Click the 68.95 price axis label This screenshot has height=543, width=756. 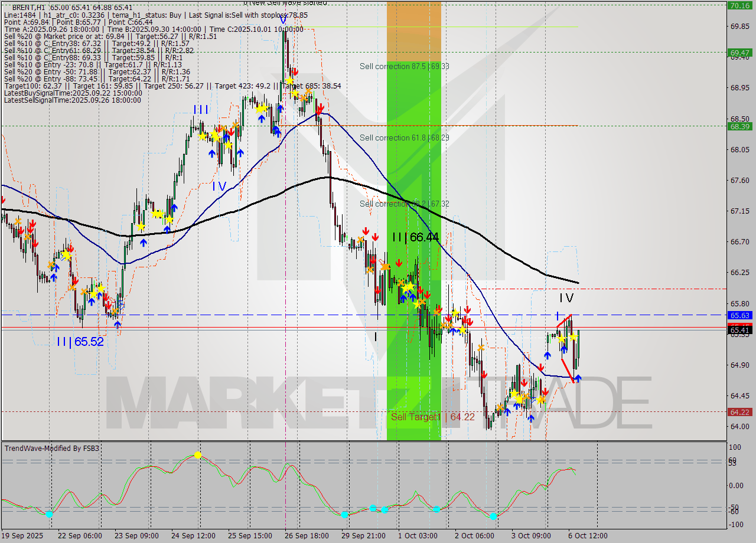740,88
